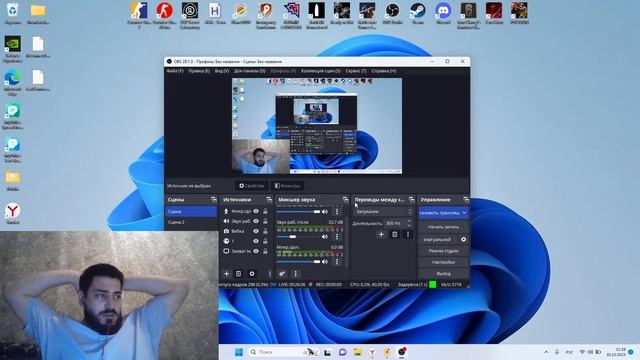Lock the Звук раб. source
This screenshot has height=360, width=640.
(x=265, y=221)
